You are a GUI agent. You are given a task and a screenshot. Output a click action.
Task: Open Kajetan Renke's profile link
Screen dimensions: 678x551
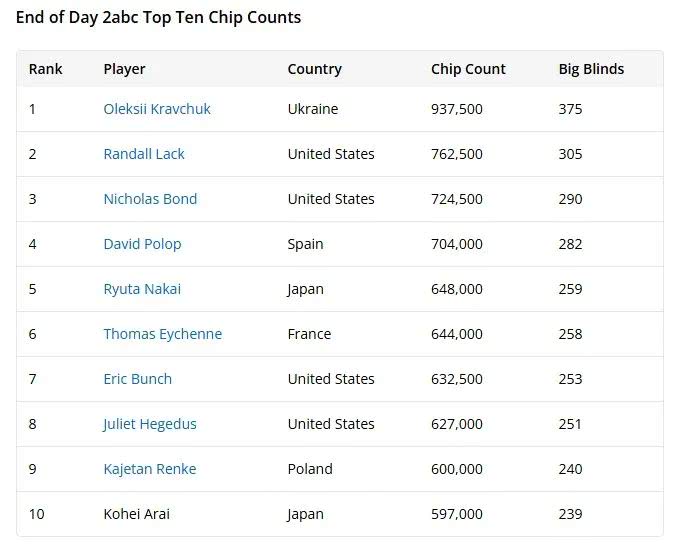(149, 469)
